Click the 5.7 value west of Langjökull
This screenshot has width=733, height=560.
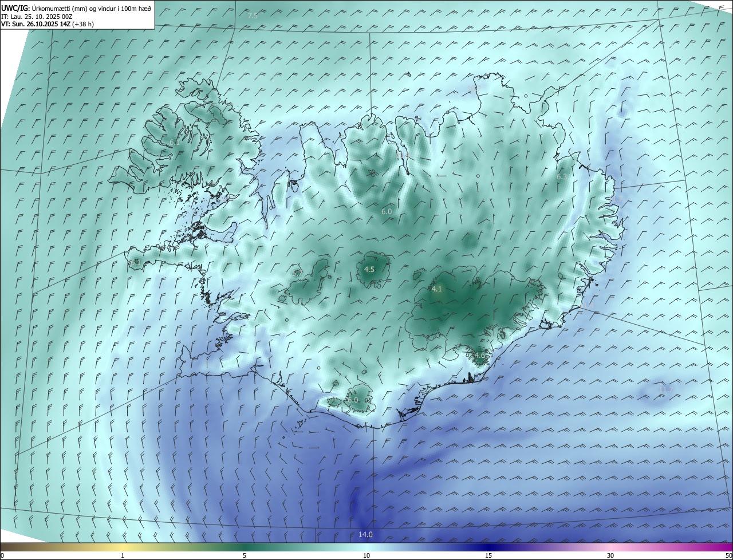[297, 274]
